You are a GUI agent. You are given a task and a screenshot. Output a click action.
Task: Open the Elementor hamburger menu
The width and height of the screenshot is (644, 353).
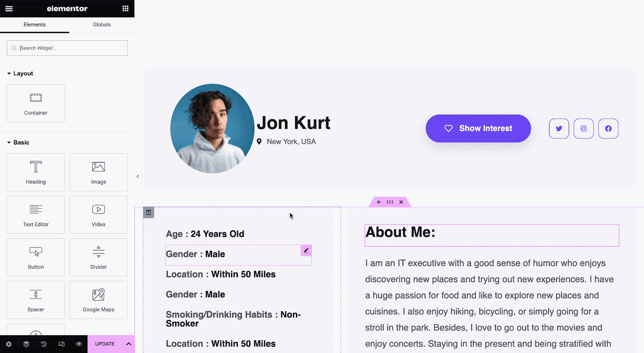[9, 8]
